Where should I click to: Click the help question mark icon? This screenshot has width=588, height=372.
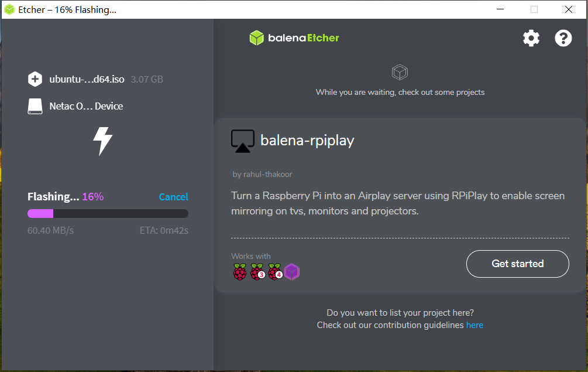pos(563,39)
